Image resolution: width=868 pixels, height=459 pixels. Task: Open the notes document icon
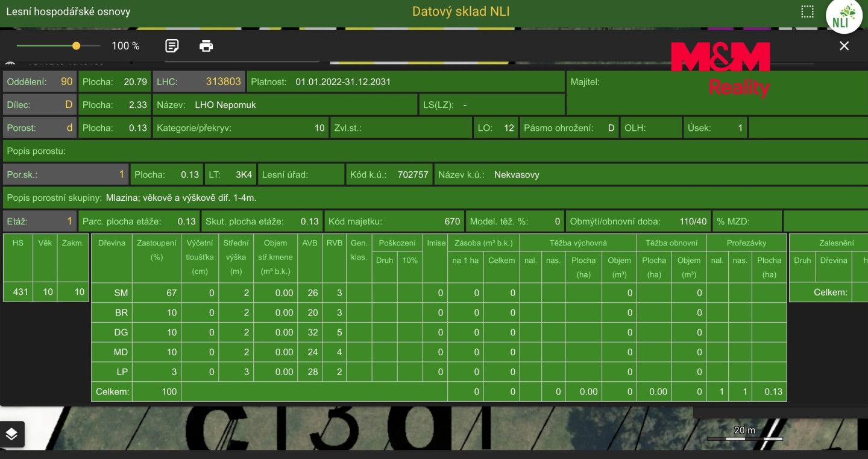[x=172, y=46]
